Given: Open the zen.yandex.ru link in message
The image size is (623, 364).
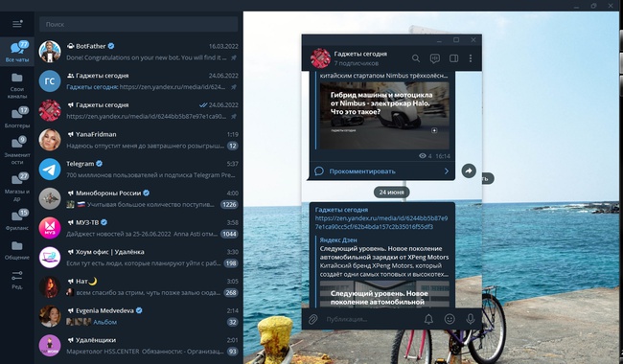Looking at the screenshot, I should [381, 222].
